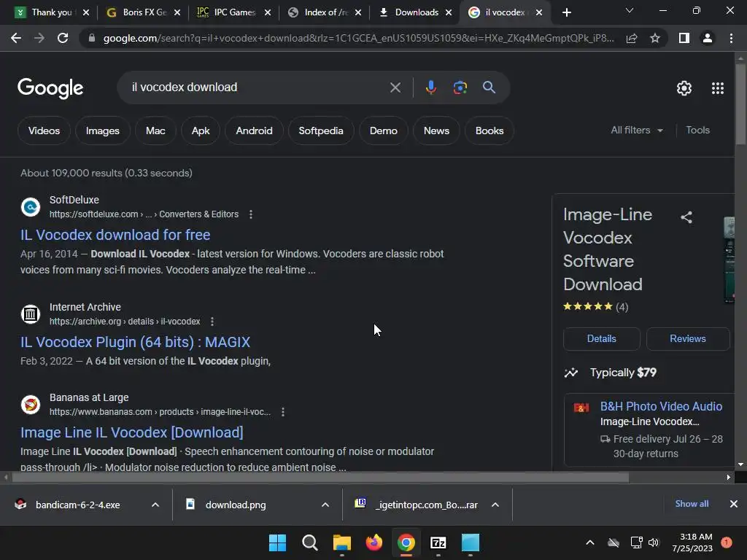Open the Chrome profile icon

(708, 38)
